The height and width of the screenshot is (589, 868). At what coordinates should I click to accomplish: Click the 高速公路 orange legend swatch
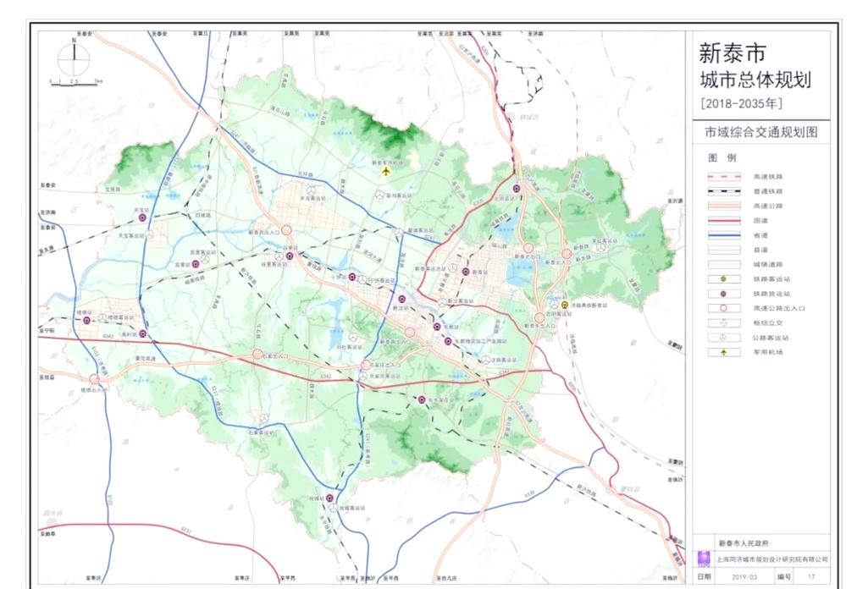724,206
